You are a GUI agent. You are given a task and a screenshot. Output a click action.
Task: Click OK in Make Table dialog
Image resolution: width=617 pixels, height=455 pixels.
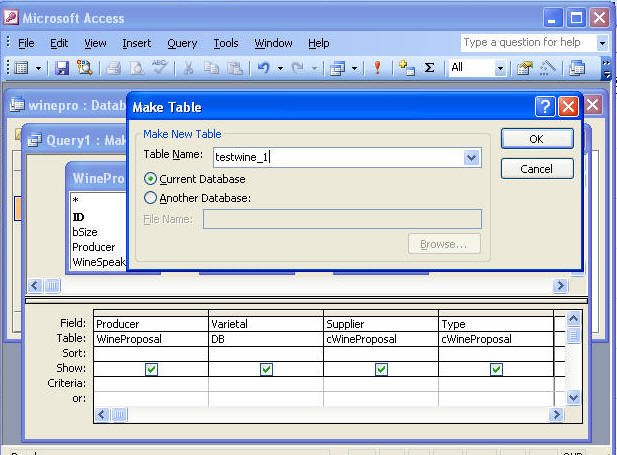coord(537,139)
